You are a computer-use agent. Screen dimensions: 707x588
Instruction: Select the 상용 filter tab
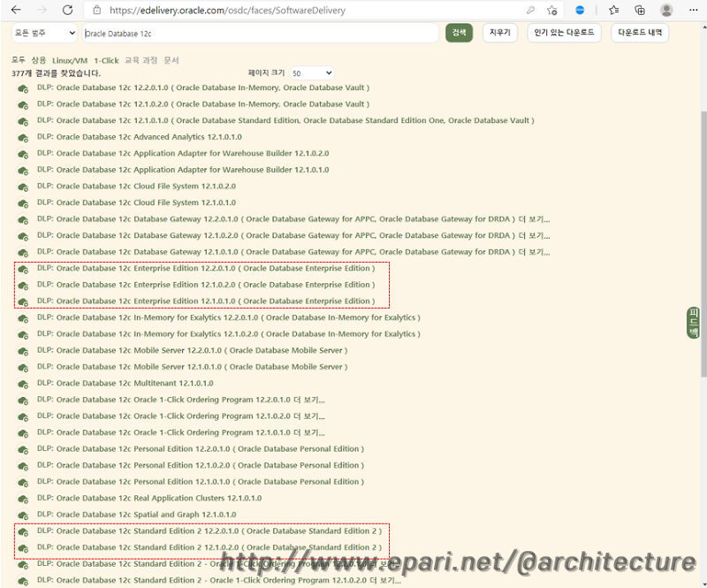click(x=38, y=60)
